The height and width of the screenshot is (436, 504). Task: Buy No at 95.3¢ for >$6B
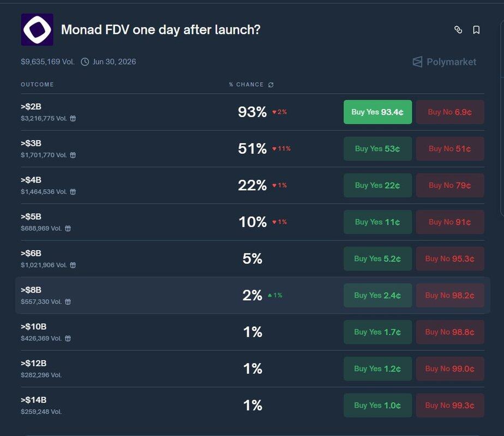[449, 259]
